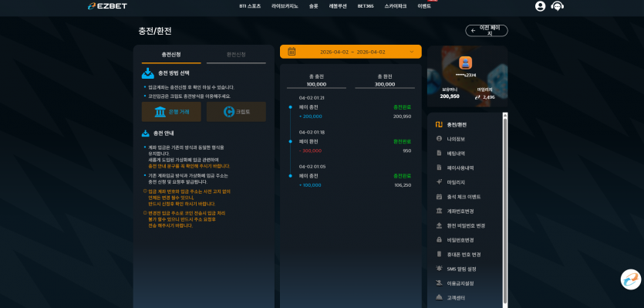The image size is (644, 308).
Task: Click the floating chat bubble icon
Action: point(630,279)
